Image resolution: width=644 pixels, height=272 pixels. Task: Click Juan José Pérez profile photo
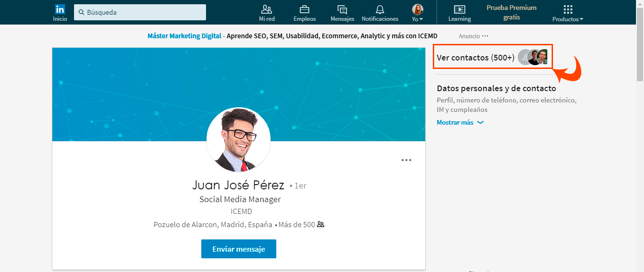click(x=239, y=140)
